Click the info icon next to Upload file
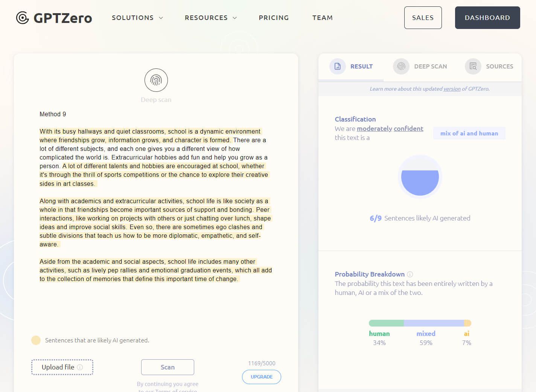The width and height of the screenshot is (536, 392). [x=79, y=367]
